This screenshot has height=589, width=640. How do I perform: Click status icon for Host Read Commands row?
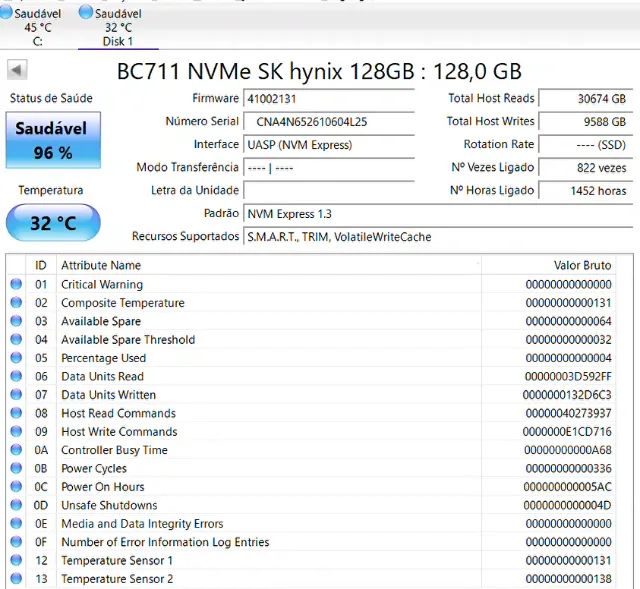tap(16, 412)
